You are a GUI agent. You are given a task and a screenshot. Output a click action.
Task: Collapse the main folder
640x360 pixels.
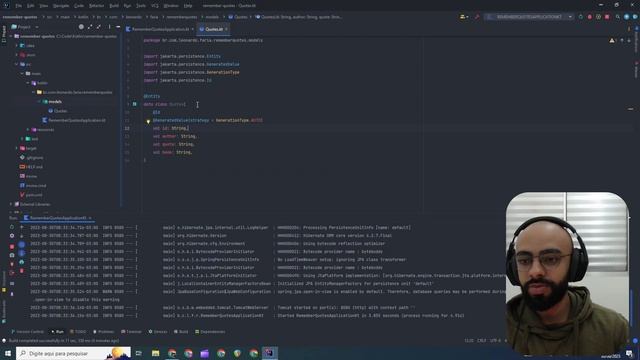click(x=22, y=73)
